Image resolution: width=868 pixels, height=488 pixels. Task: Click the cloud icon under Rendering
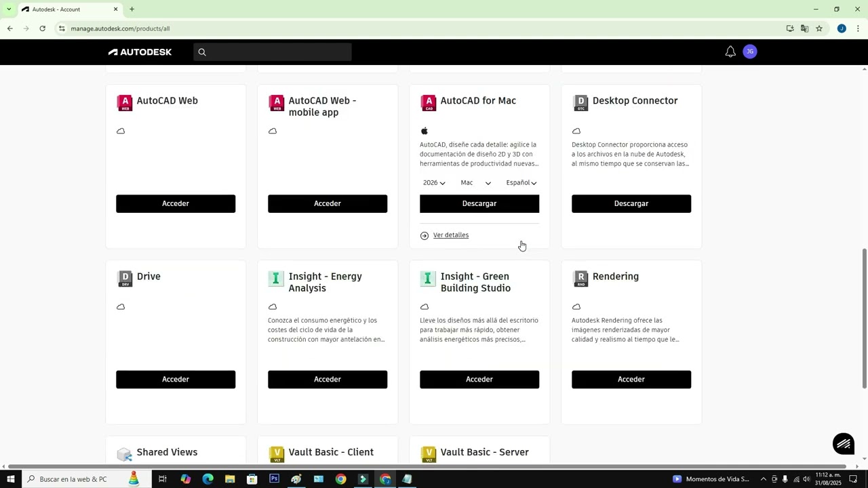[576, 306]
